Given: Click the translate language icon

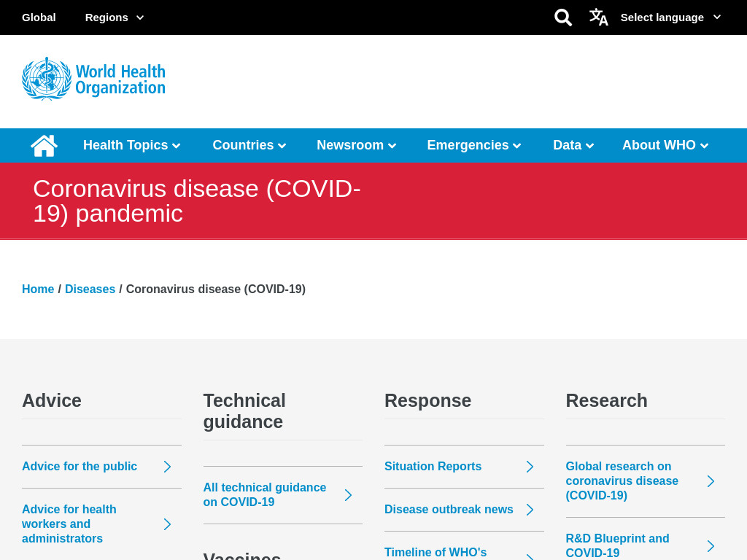Looking at the screenshot, I should (x=598, y=17).
